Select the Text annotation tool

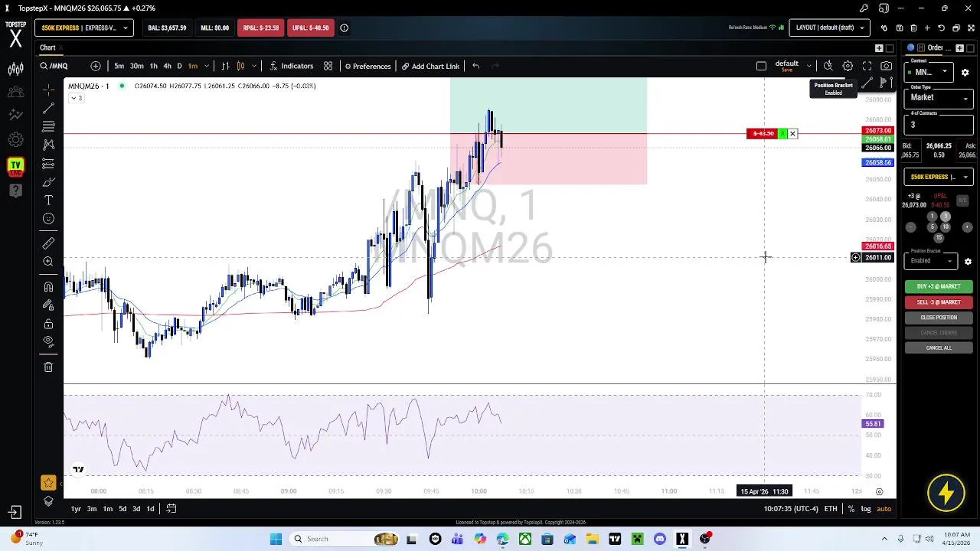[x=48, y=201]
